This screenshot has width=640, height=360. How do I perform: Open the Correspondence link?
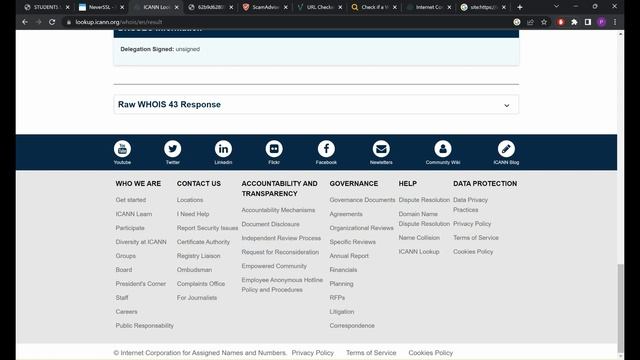tap(352, 326)
